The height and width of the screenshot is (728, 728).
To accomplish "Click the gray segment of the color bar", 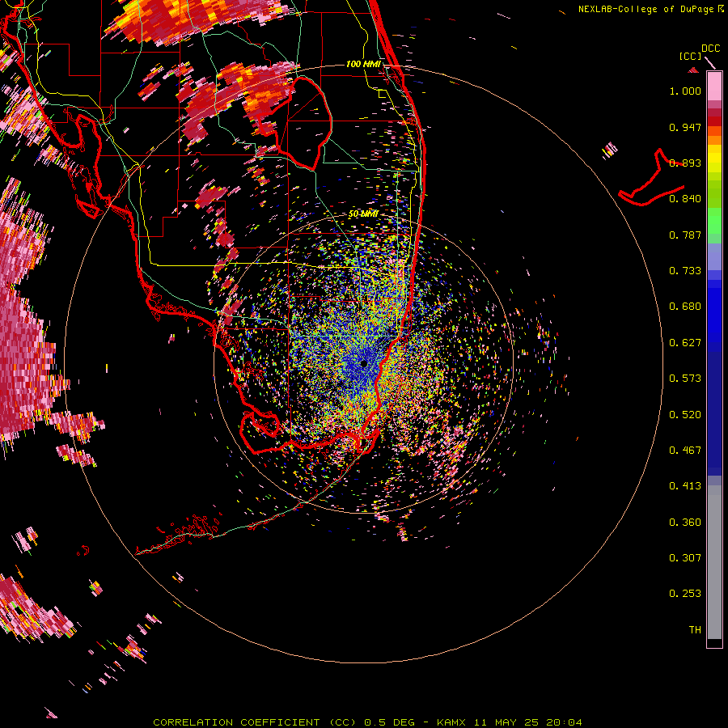I will 714,562.
